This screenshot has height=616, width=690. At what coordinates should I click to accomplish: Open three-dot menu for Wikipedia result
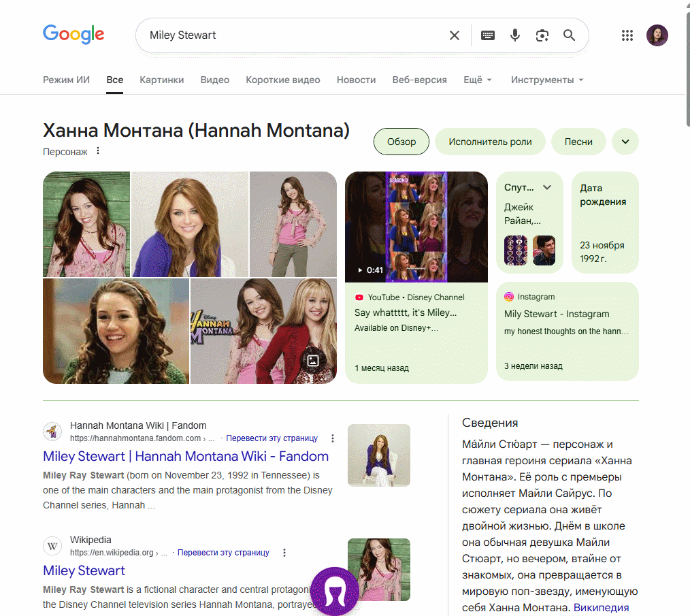click(284, 553)
